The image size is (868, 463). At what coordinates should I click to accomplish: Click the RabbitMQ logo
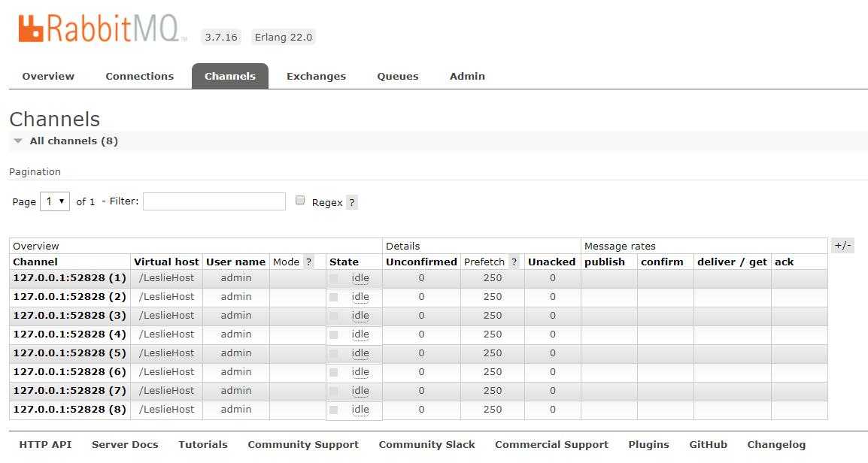point(102,29)
